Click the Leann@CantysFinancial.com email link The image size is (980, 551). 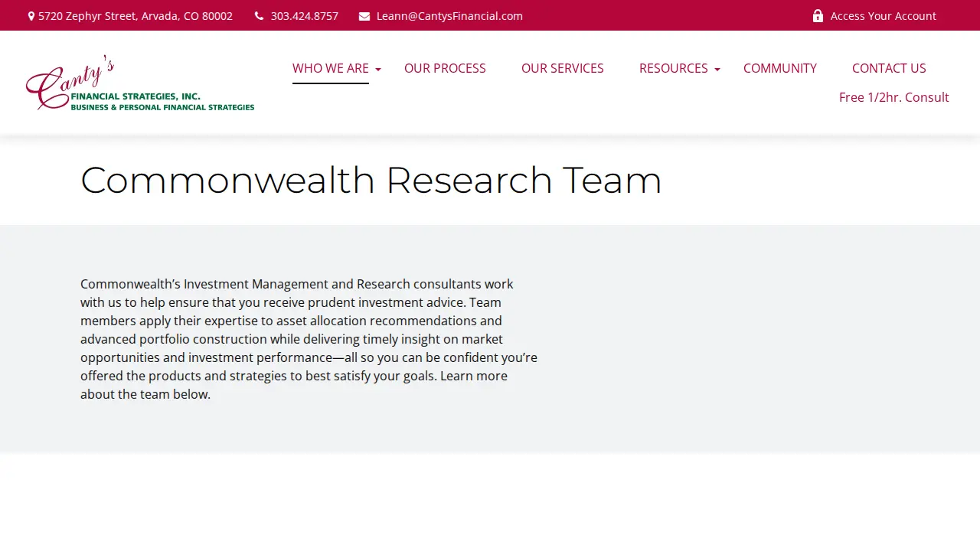[449, 16]
